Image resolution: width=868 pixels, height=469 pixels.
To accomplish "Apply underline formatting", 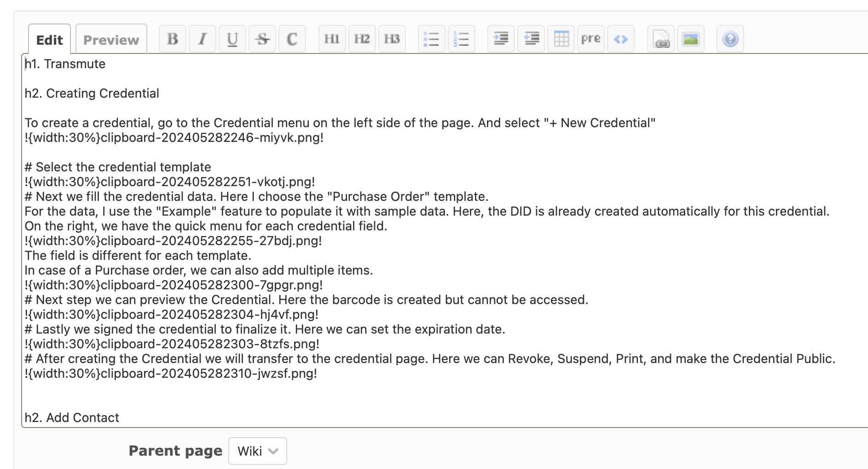I will point(232,39).
